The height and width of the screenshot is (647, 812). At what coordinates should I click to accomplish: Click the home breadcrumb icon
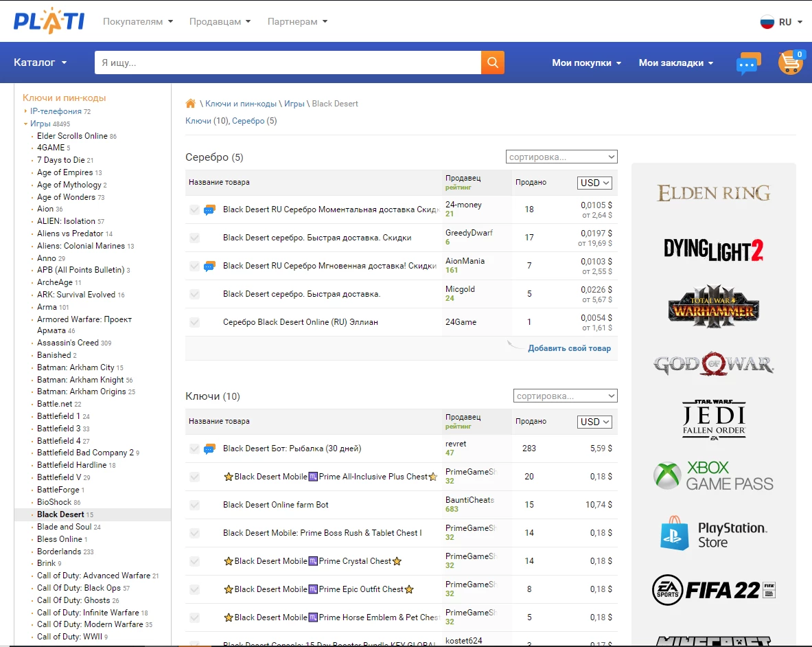click(191, 104)
